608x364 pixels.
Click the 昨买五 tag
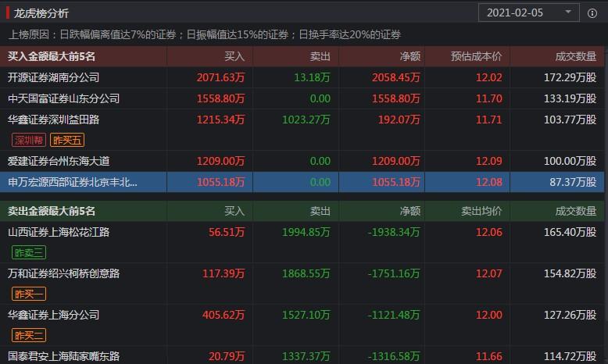pyautogui.click(x=67, y=140)
